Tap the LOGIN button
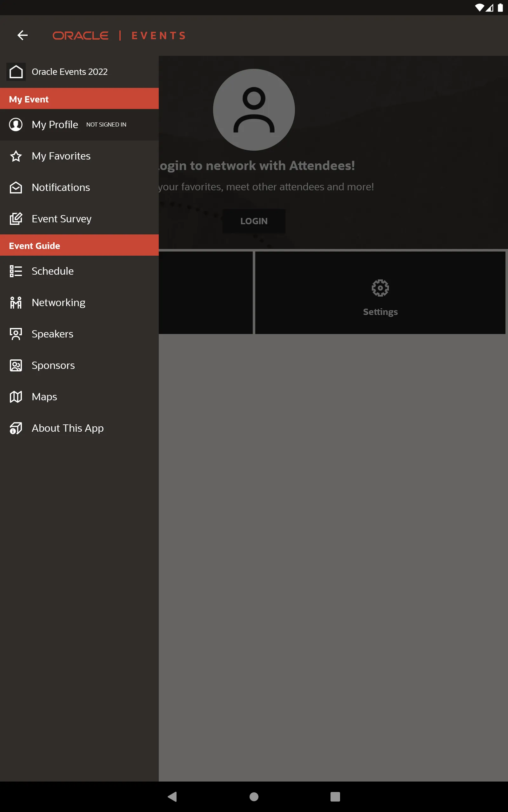The image size is (508, 812). tap(254, 221)
